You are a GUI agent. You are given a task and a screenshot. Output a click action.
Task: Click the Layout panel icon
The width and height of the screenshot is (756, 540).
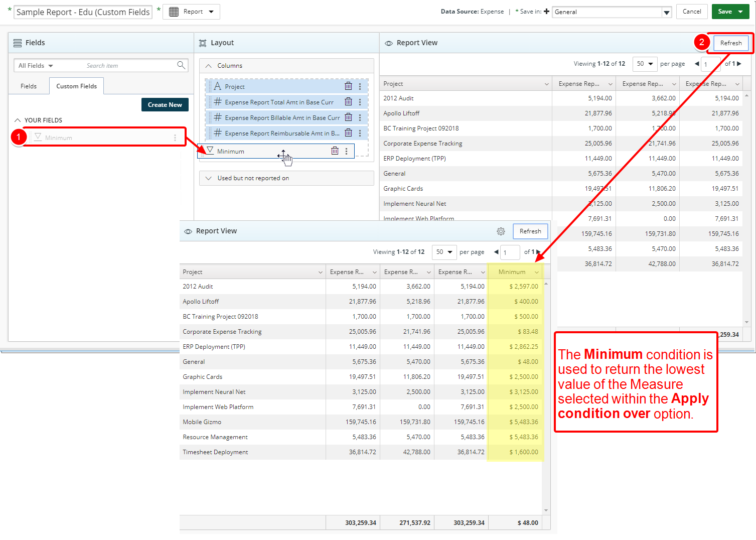pos(203,43)
